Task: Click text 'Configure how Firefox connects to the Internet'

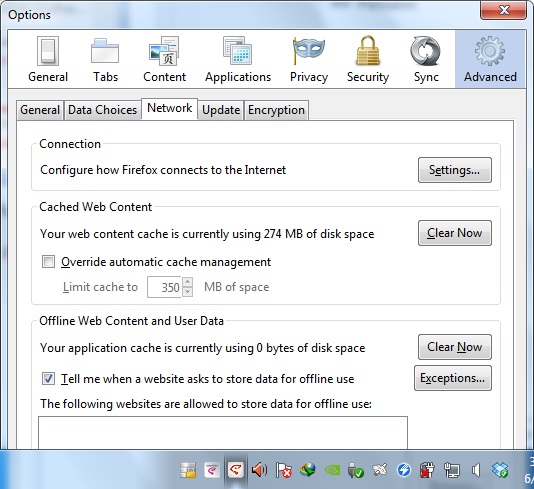Action: (163, 170)
